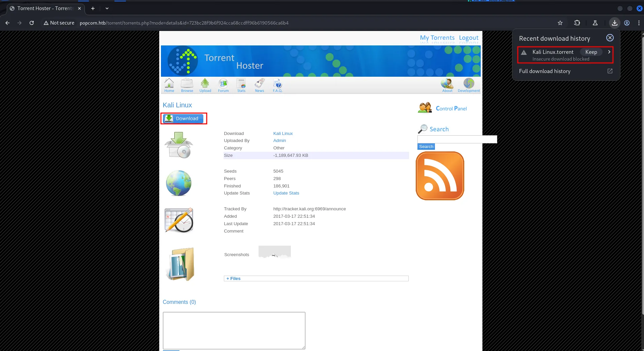
Task: Reload the current page
Action: [x=32, y=23]
